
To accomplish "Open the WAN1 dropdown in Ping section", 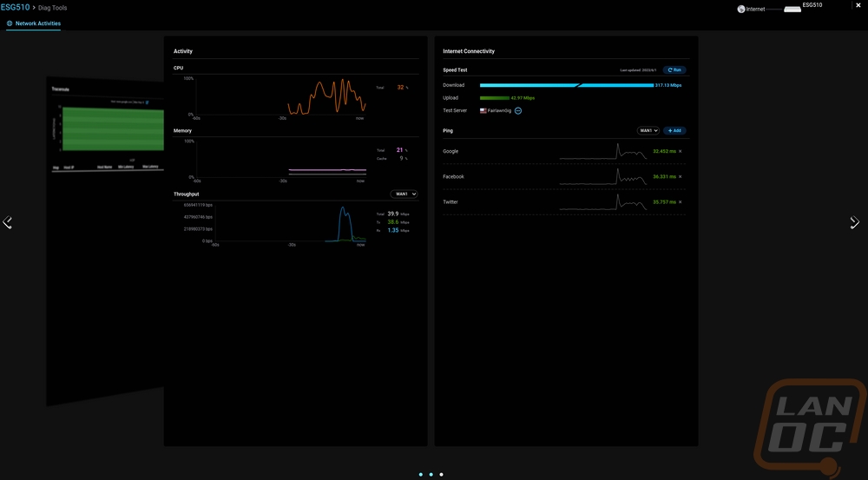I will click(x=648, y=131).
